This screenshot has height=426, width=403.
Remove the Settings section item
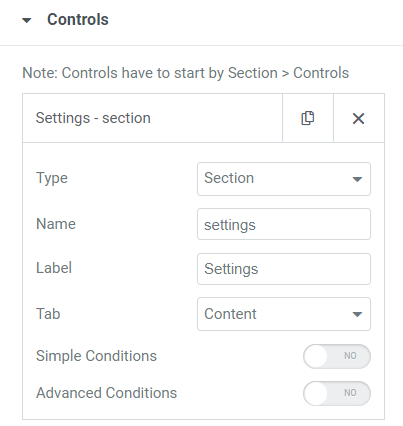point(359,118)
